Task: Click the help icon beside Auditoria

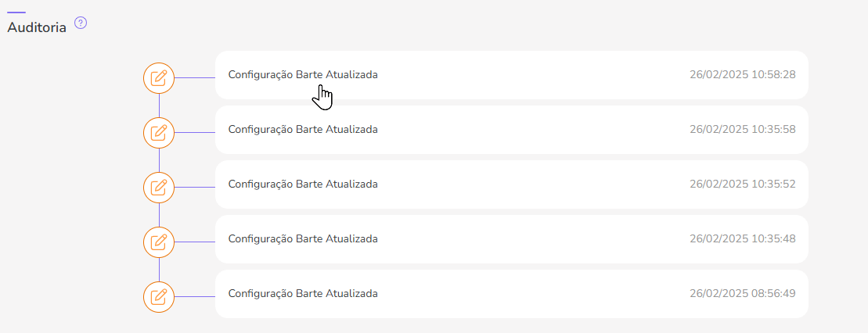Action: pos(80,23)
